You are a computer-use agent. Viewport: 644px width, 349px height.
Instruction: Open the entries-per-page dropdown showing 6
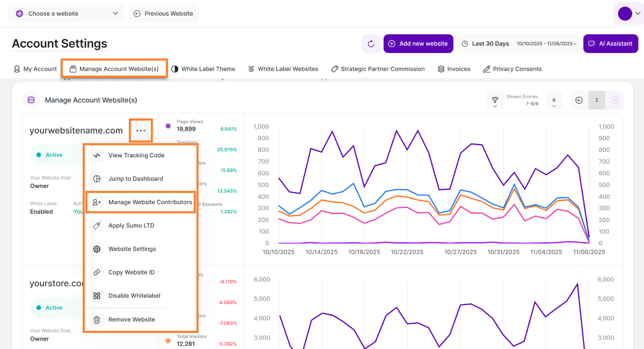(553, 100)
